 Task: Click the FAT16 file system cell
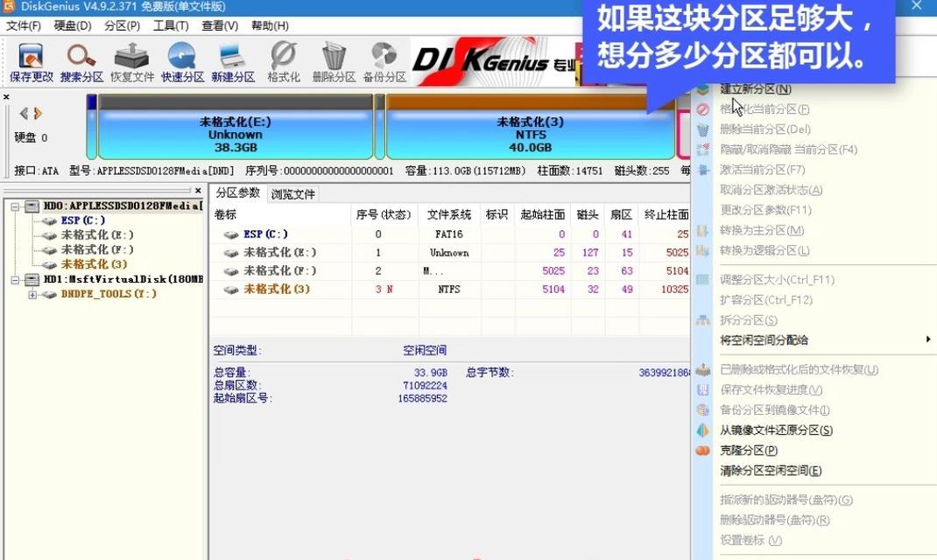point(448,234)
